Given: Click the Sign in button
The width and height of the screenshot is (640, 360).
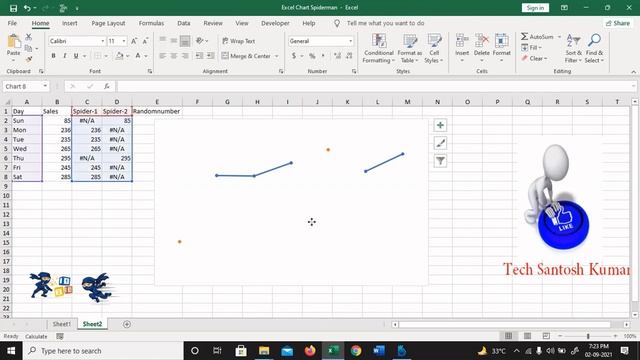Looking at the screenshot, I should click(535, 8).
